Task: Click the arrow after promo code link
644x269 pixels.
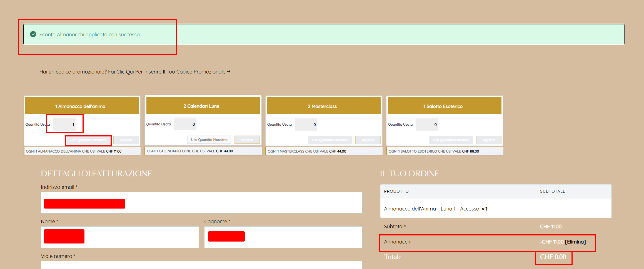Action: click(229, 72)
